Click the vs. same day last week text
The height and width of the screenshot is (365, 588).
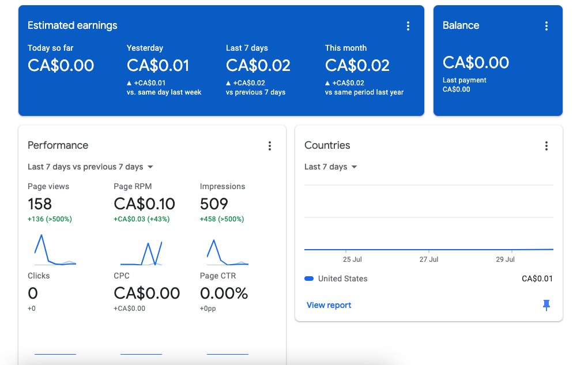click(x=164, y=92)
